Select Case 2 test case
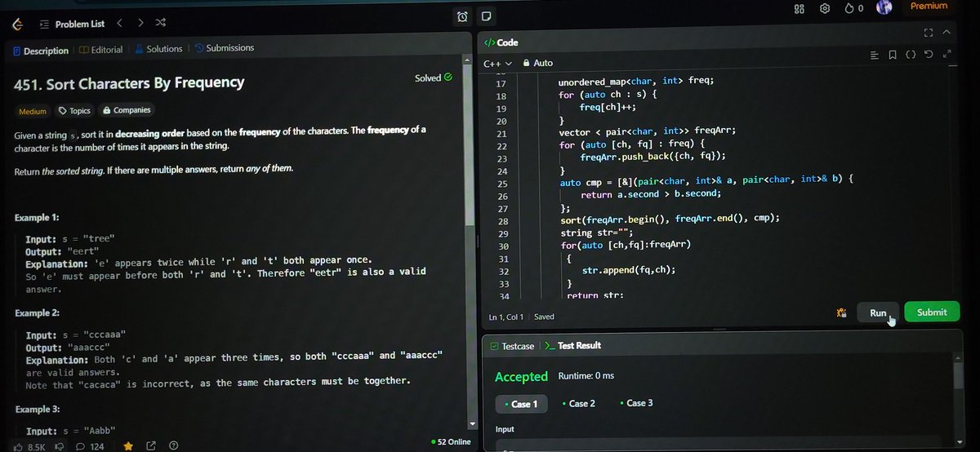This screenshot has height=452, width=980. point(578,403)
